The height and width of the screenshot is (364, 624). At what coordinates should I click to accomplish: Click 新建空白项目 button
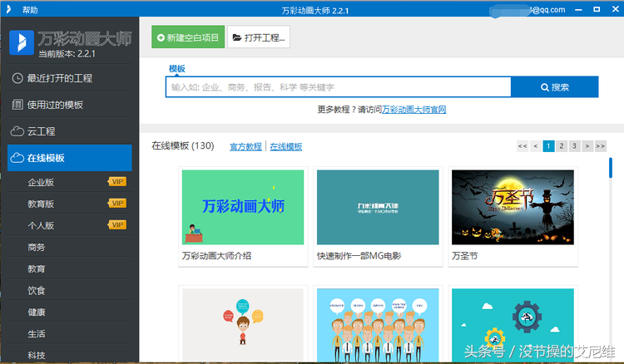(x=188, y=37)
